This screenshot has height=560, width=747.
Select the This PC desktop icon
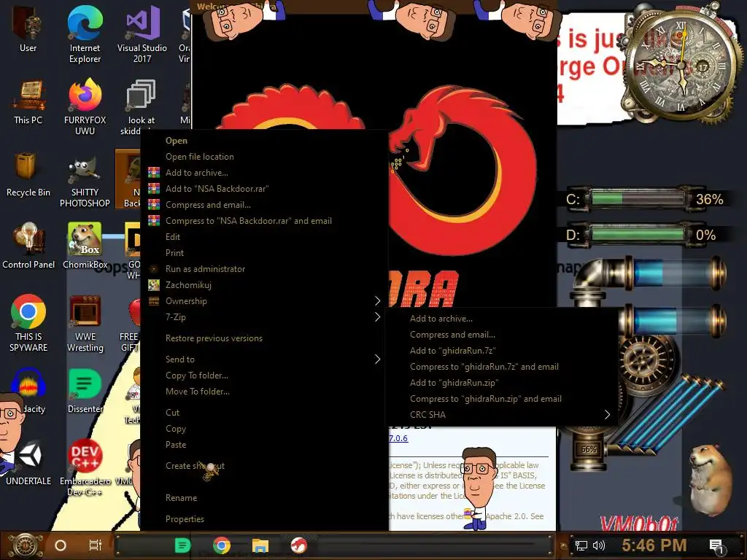[x=28, y=102]
